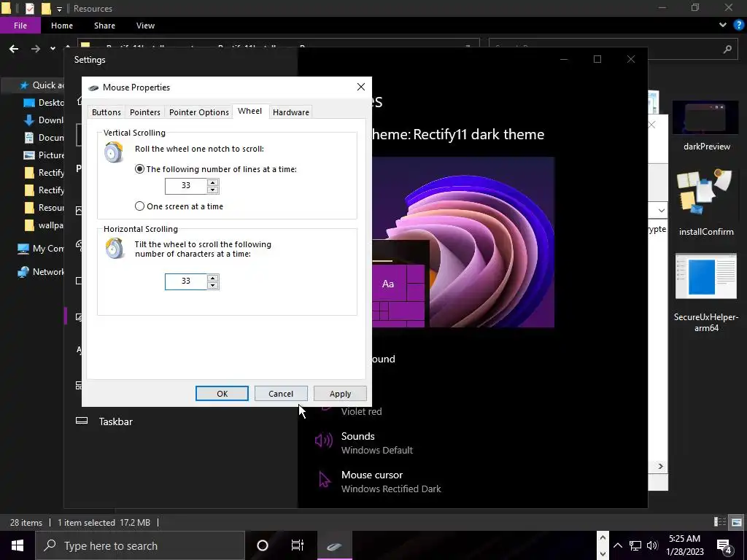Select the darkPreview file thumbnail

click(705, 117)
